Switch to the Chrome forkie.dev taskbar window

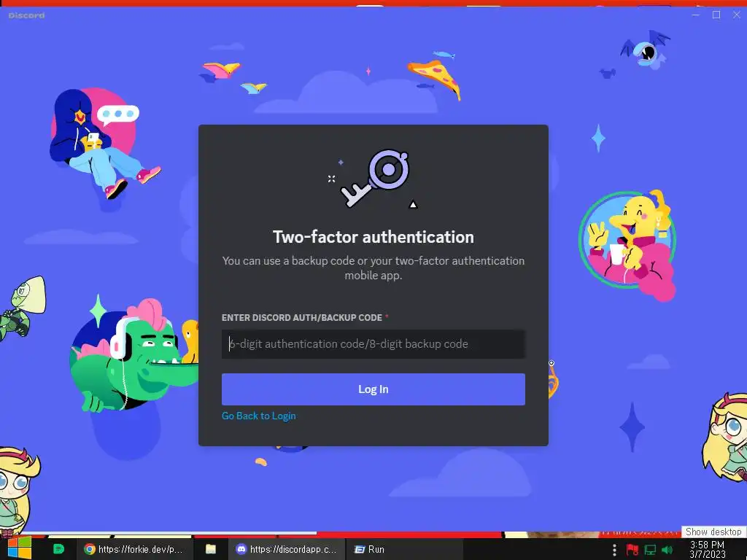(x=134, y=549)
